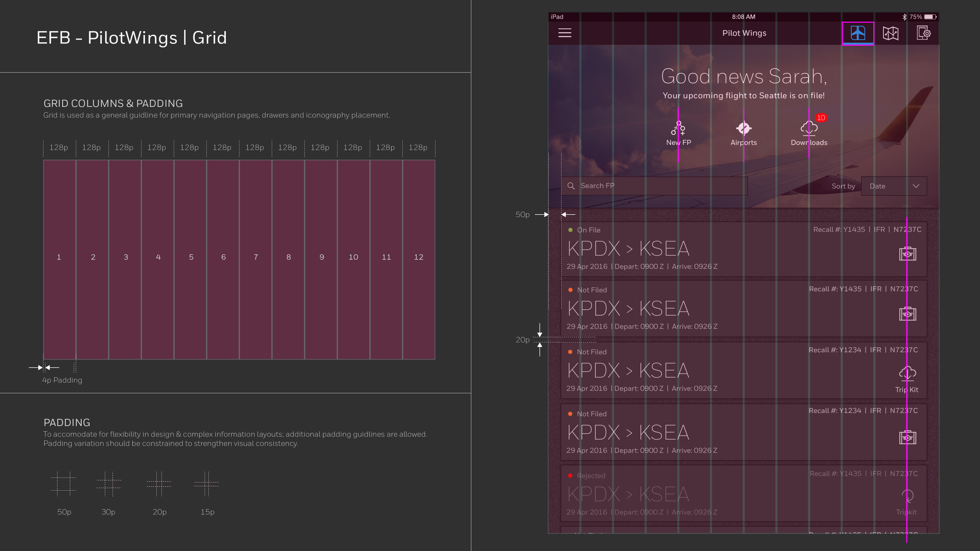This screenshot has width=980, height=551.
Task: Open the Downloads cloud icon
Action: click(809, 129)
